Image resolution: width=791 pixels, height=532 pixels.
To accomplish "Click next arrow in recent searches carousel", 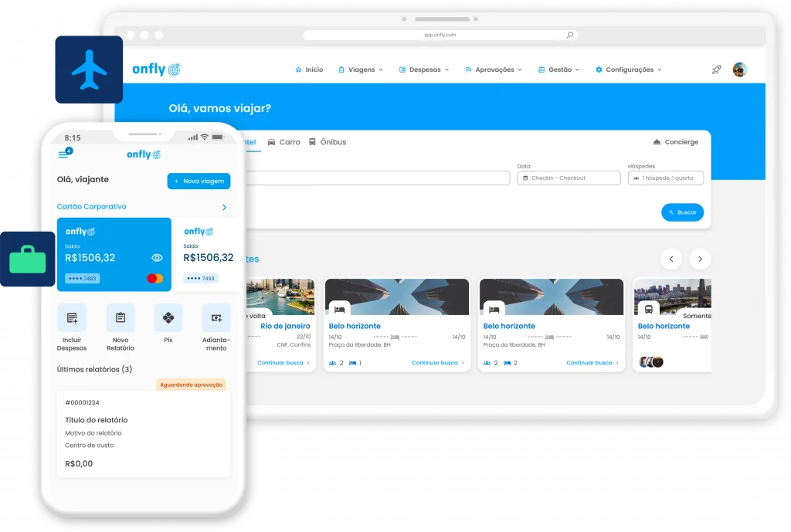I will click(x=700, y=259).
